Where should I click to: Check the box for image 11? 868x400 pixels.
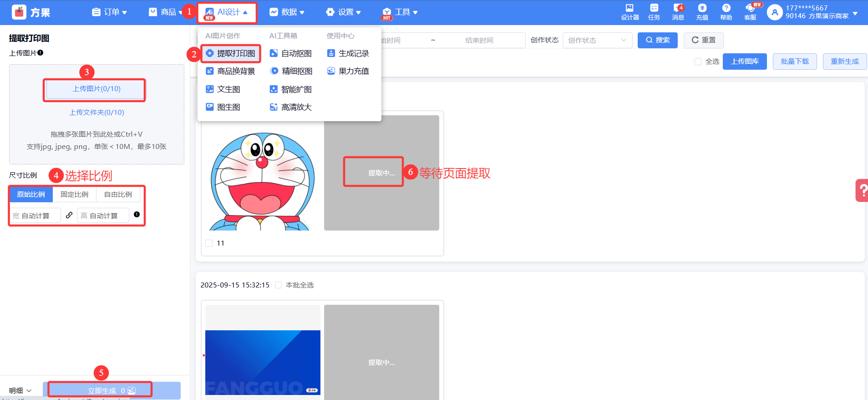pyautogui.click(x=209, y=243)
